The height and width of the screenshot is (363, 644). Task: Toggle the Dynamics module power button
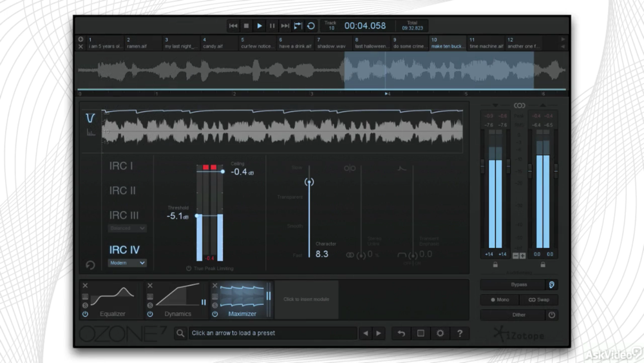(150, 314)
